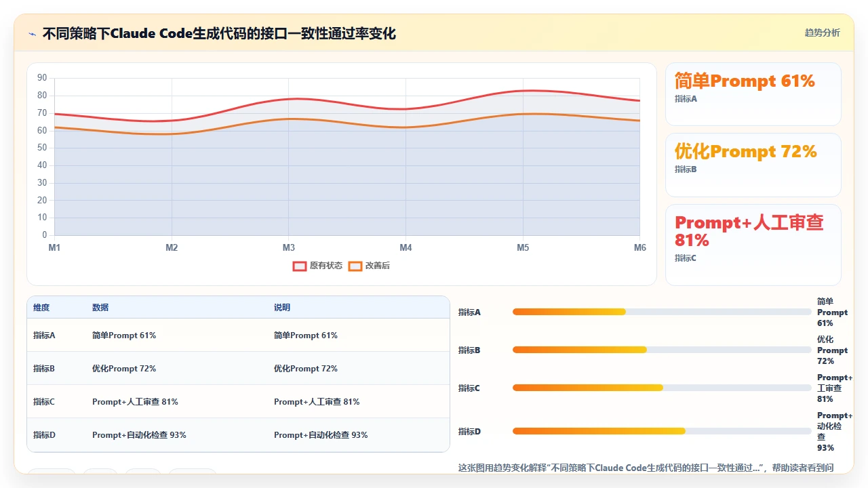Click the 简单Prompt 61% value after the progress bar
Screen dimensions: 868x488
[832, 312]
